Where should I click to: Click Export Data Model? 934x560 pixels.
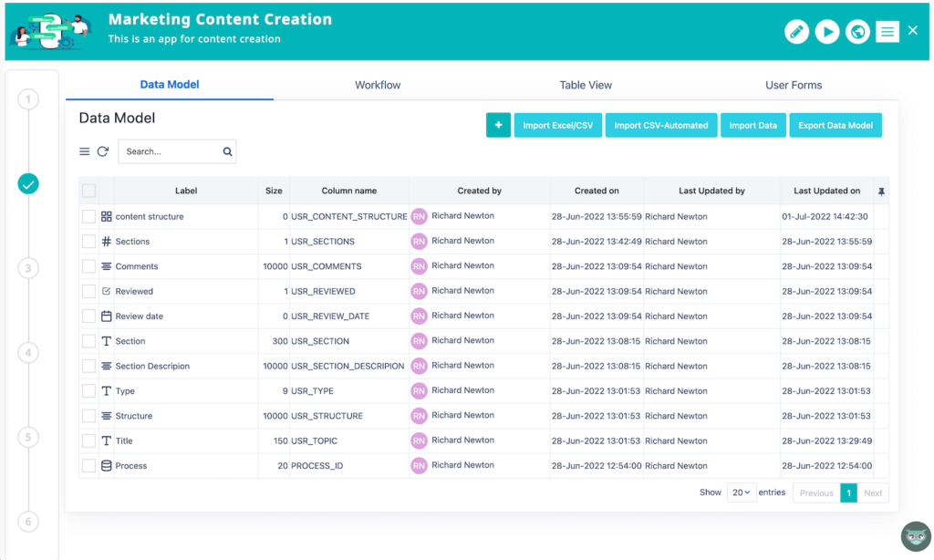pyautogui.click(x=835, y=125)
